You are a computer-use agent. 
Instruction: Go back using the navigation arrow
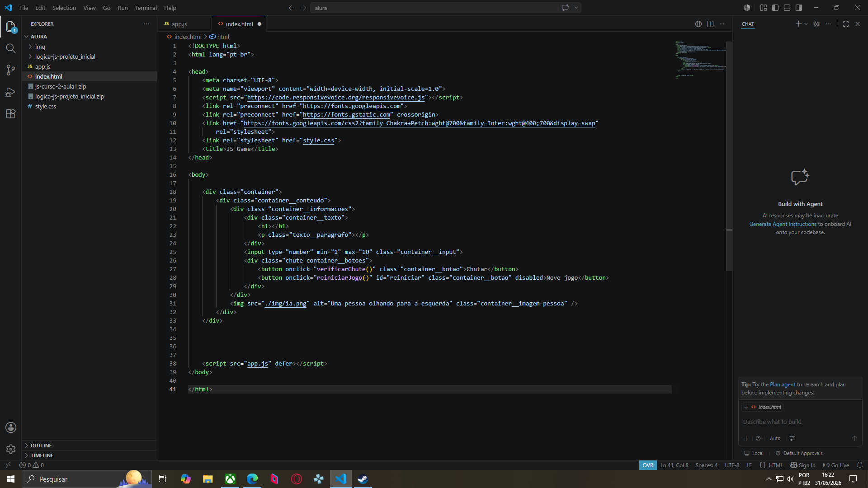[x=292, y=8]
